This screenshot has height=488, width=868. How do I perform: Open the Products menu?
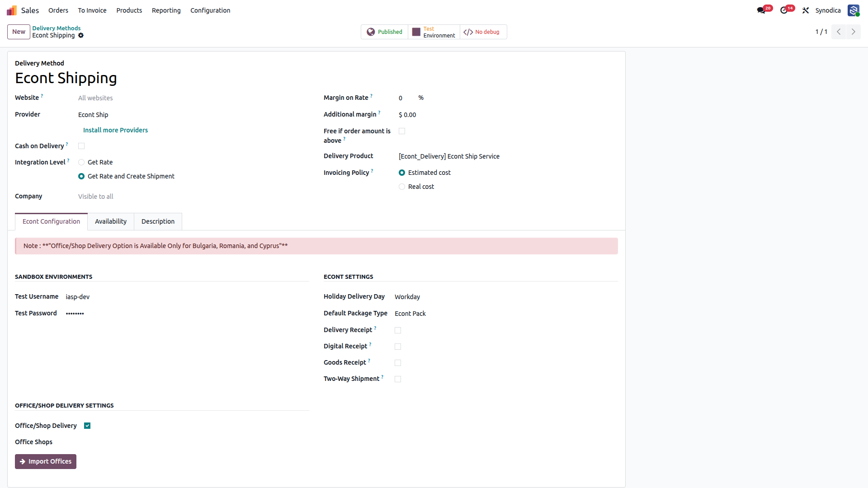coord(129,10)
